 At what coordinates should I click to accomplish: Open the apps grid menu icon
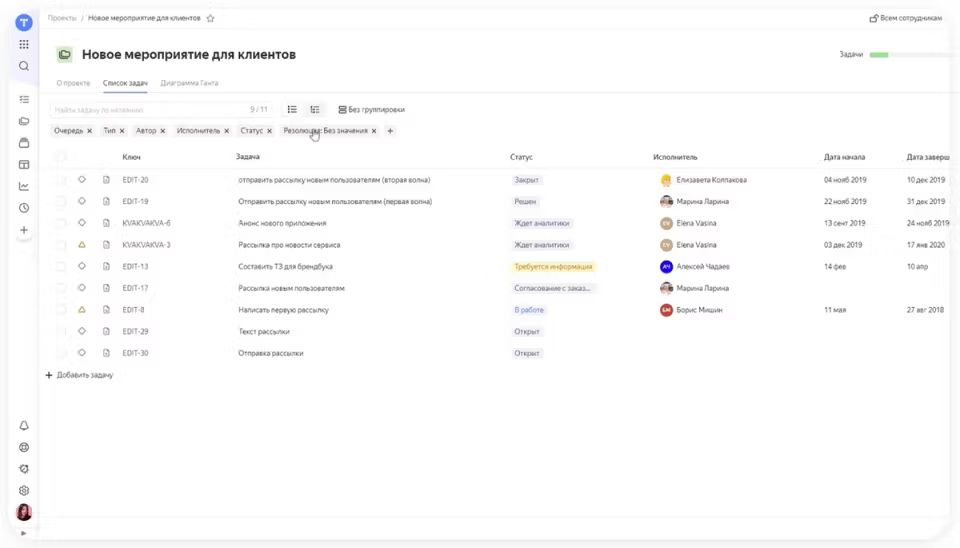coord(24,45)
